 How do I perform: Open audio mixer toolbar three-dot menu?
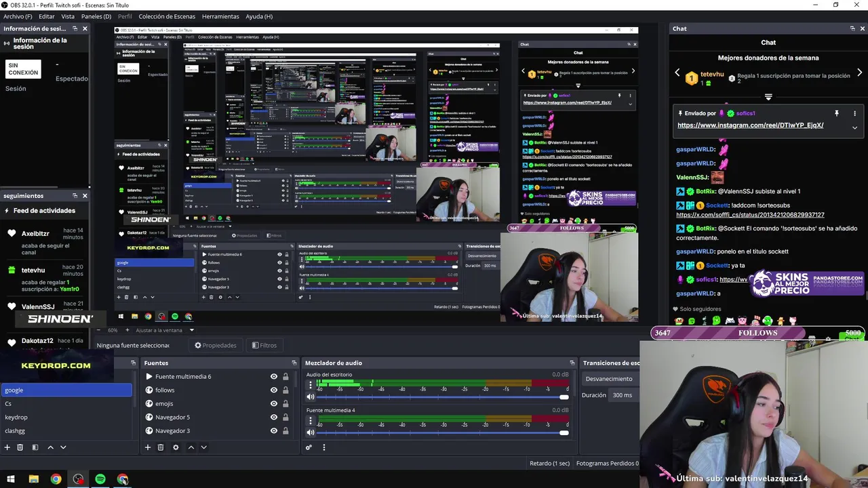pyautogui.click(x=323, y=447)
